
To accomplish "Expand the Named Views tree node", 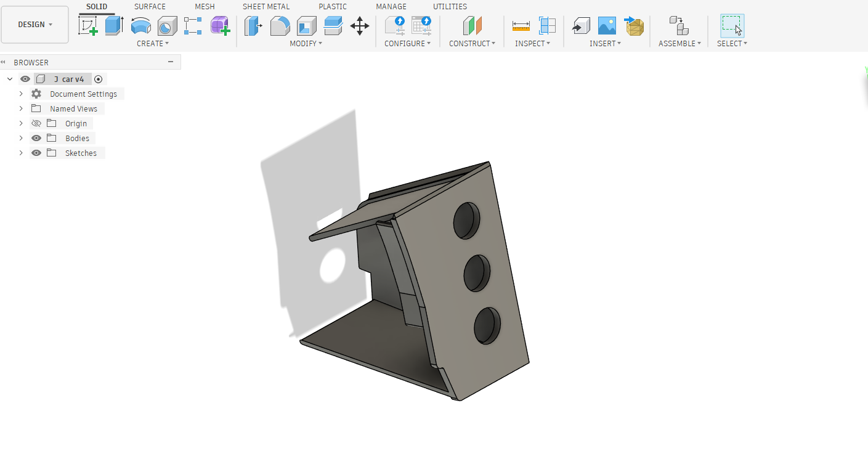I will click(21, 109).
